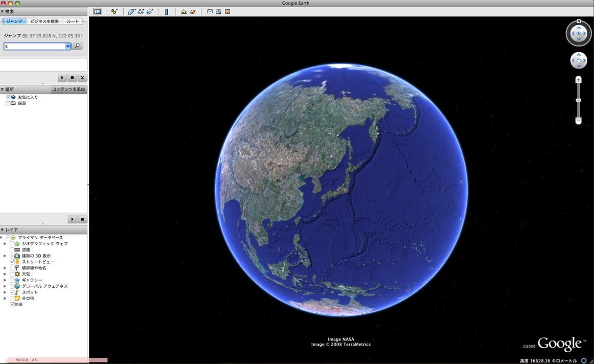Click the magnifier search button
Image resolution: width=594 pixels, height=364 pixels.
(77, 46)
